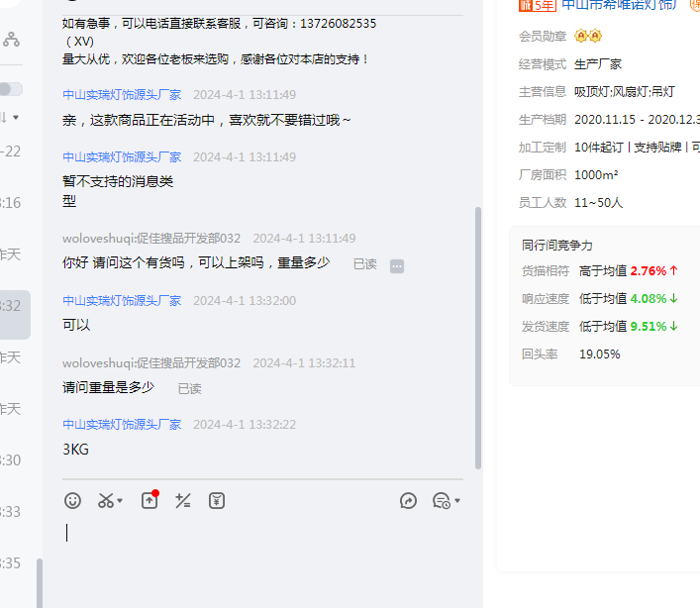The height and width of the screenshot is (608, 700).
Task: Toggle the switch in the left sidebar
Action: pyautogui.click(x=10, y=89)
